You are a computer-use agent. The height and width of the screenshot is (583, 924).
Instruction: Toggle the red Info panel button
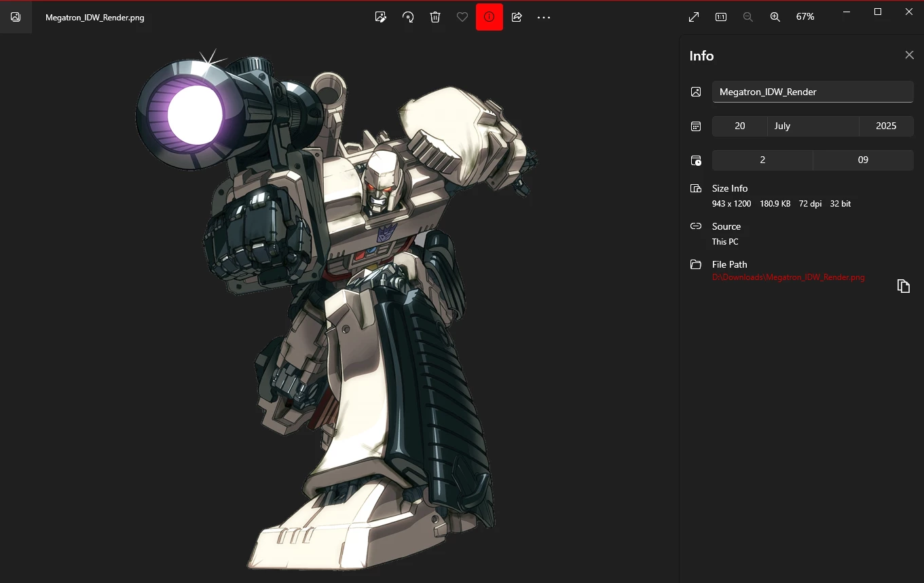tap(489, 17)
